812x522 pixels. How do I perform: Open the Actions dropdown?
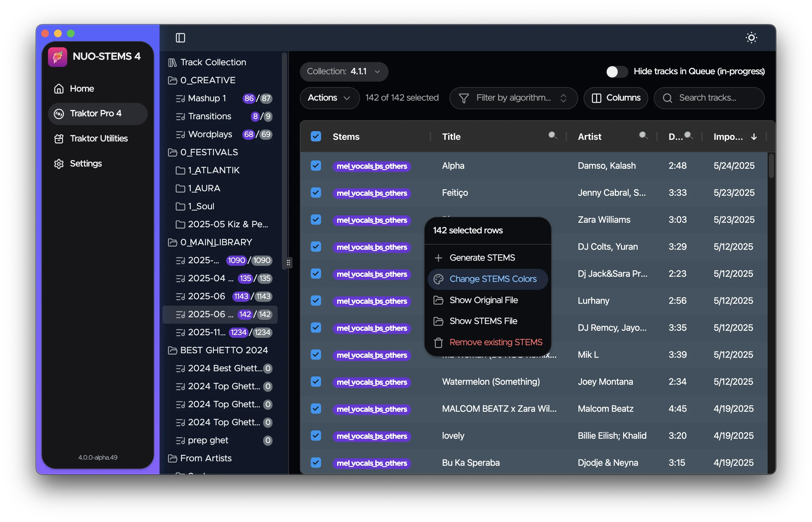tap(329, 98)
